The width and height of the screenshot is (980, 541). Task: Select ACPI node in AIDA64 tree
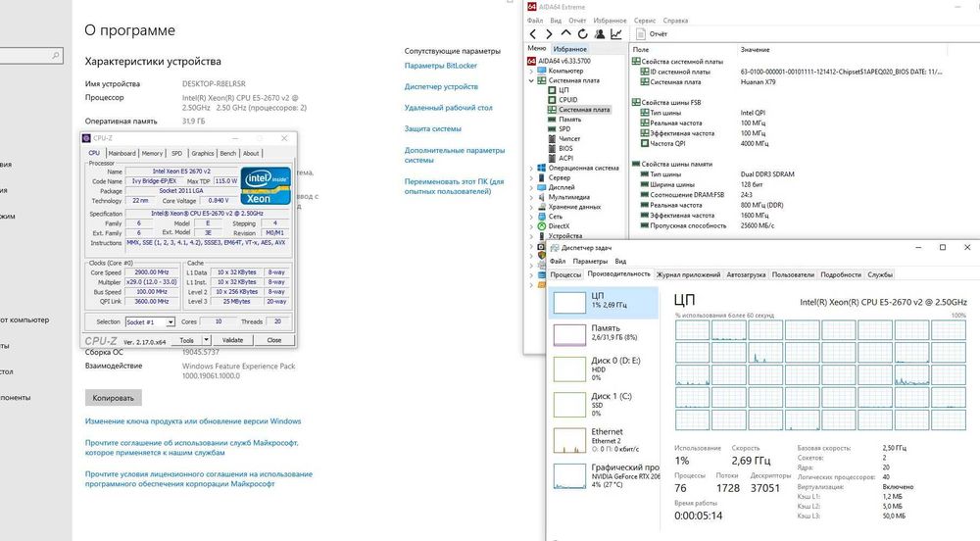pos(565,158)
